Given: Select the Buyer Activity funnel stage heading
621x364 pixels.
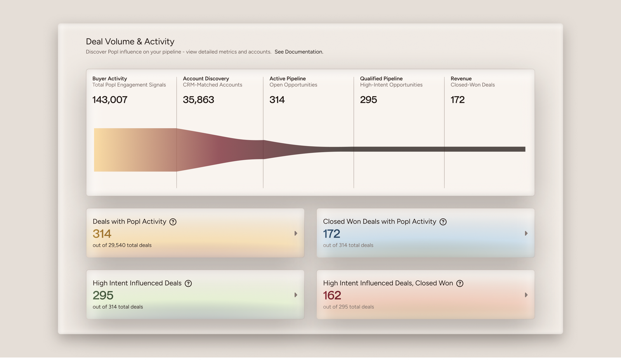Looking at the screenshot, I should click(x=109, y=78).
